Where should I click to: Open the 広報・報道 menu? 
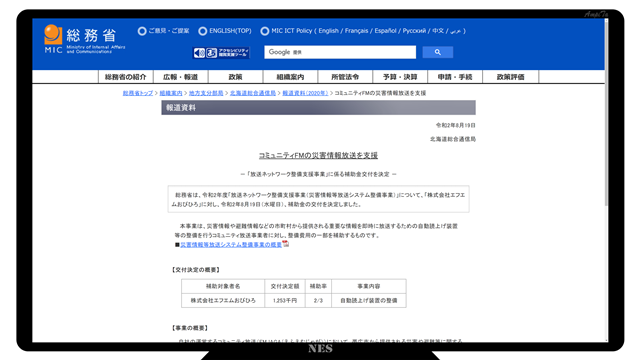click(180, 77)
